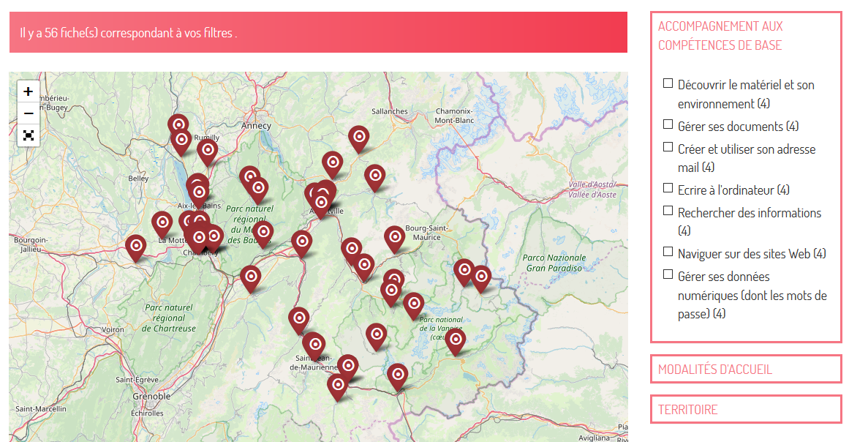Select the marker just right of Rumilly
The width and height of the screenshot is (868, 442).
tap(208, 151)
